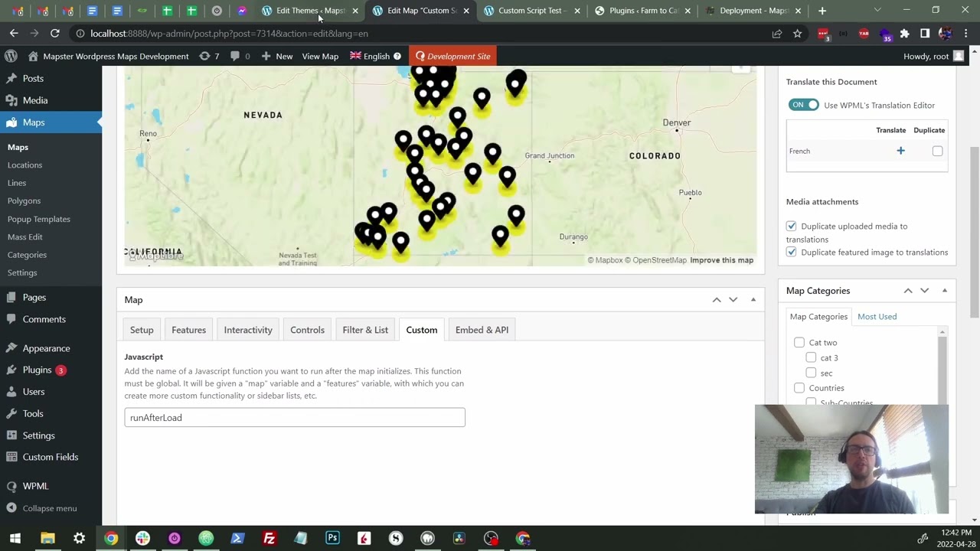This screenshot has width=980, height=551.
Task: Launch FileZilla from the taskbar
Action: [269, 538]
